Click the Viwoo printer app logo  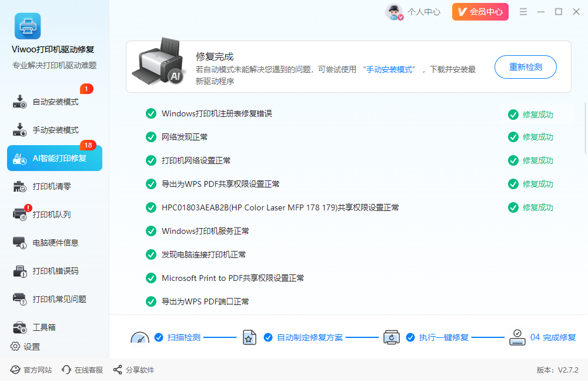[x=28, y=26]
